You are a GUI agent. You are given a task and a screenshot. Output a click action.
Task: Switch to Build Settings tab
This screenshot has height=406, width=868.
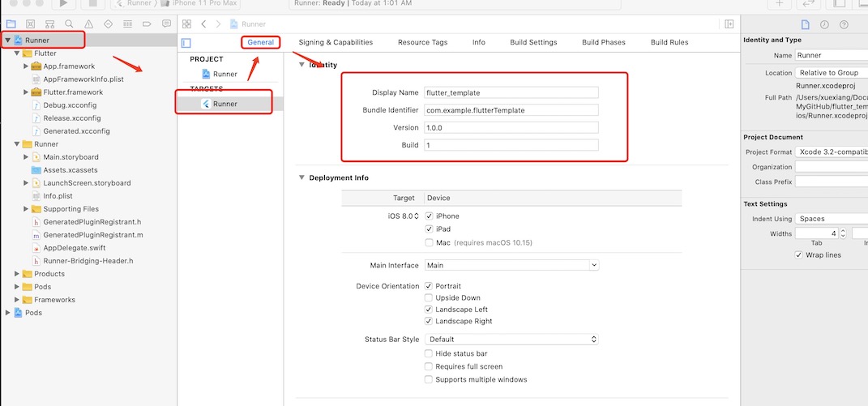coord(533,42)
